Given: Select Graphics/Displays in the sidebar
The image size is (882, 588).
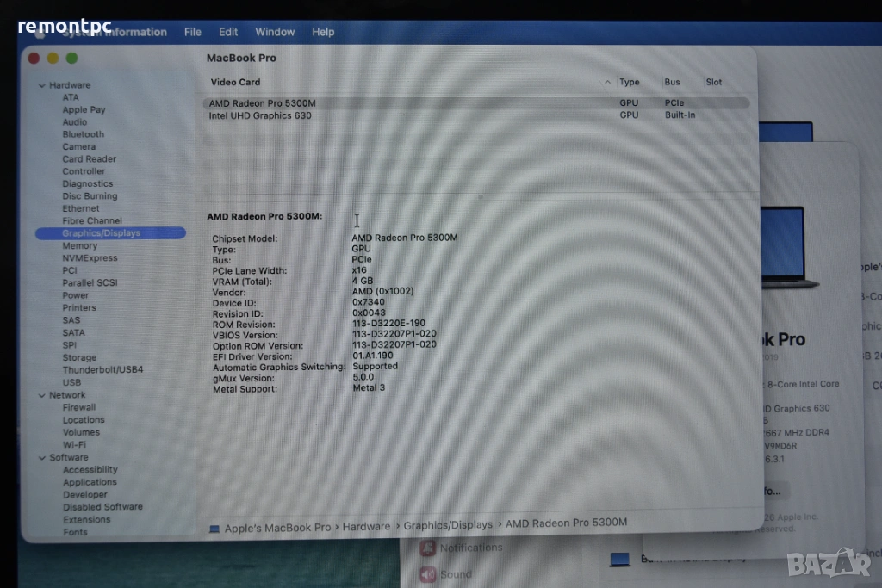Looking at the screenshot, I should 110,233.
